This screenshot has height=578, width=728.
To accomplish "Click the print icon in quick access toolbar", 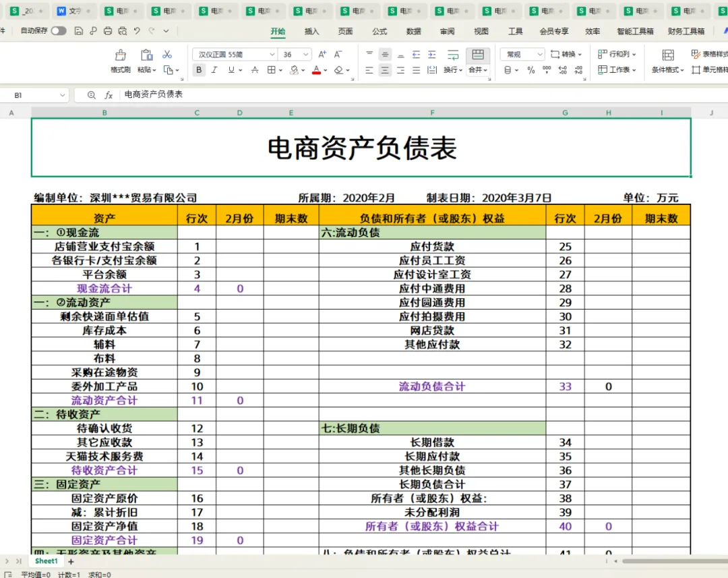I will [x=108, y=31].
